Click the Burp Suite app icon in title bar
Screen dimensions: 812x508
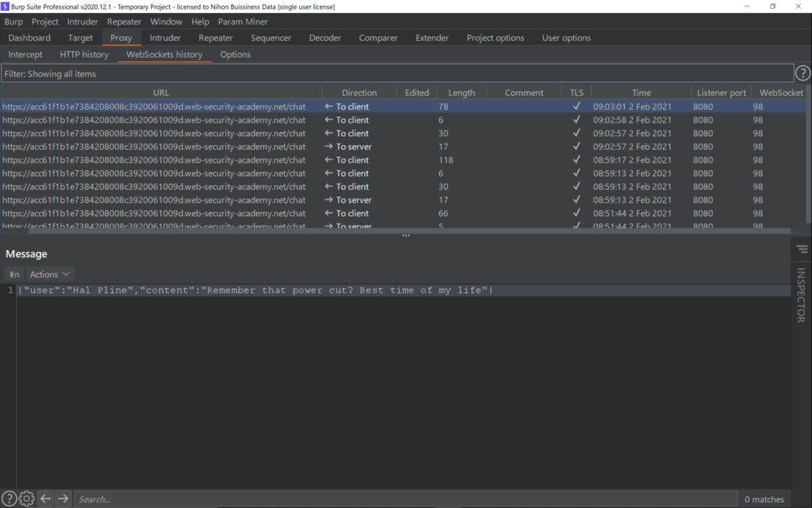tap(5, 6)
